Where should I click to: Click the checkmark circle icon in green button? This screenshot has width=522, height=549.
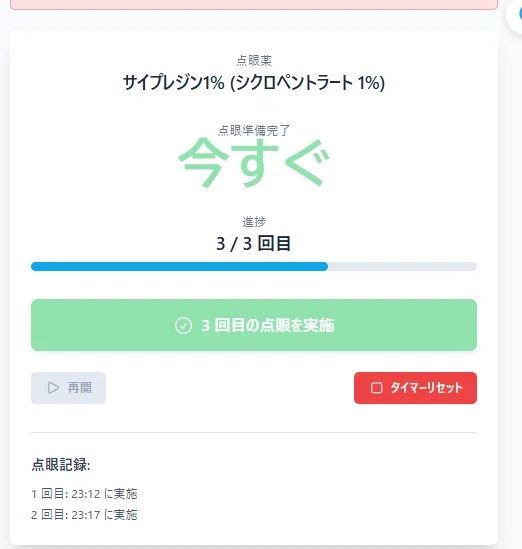click(183, 325)
